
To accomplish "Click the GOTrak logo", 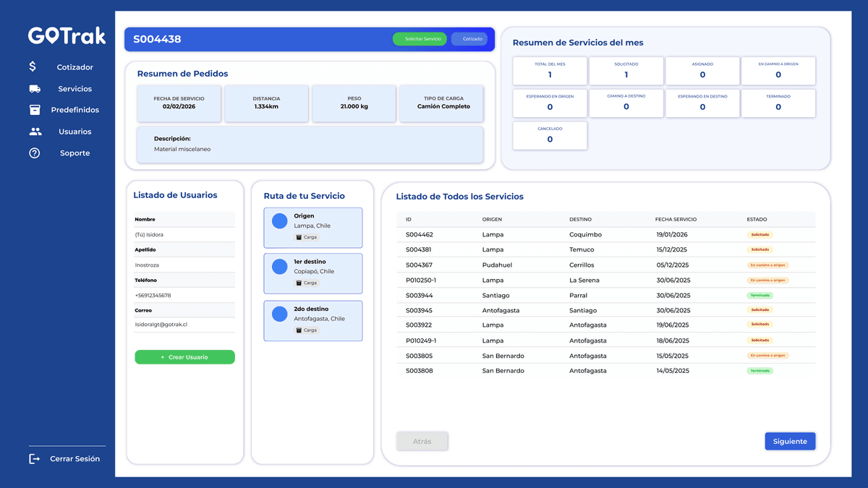I will [67, 35].
